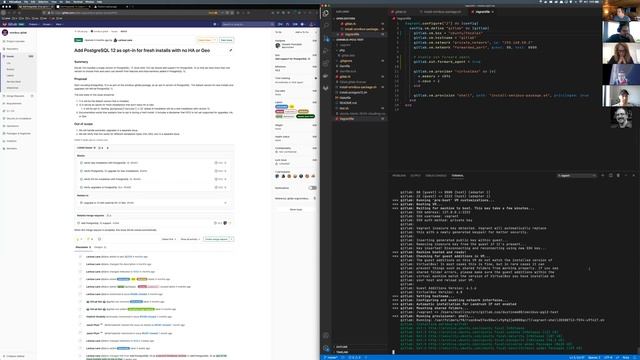This screenshot has width=640, height=360.
Task: Switch to the gitlab.rb editor tab
Action: click(401, 12)
